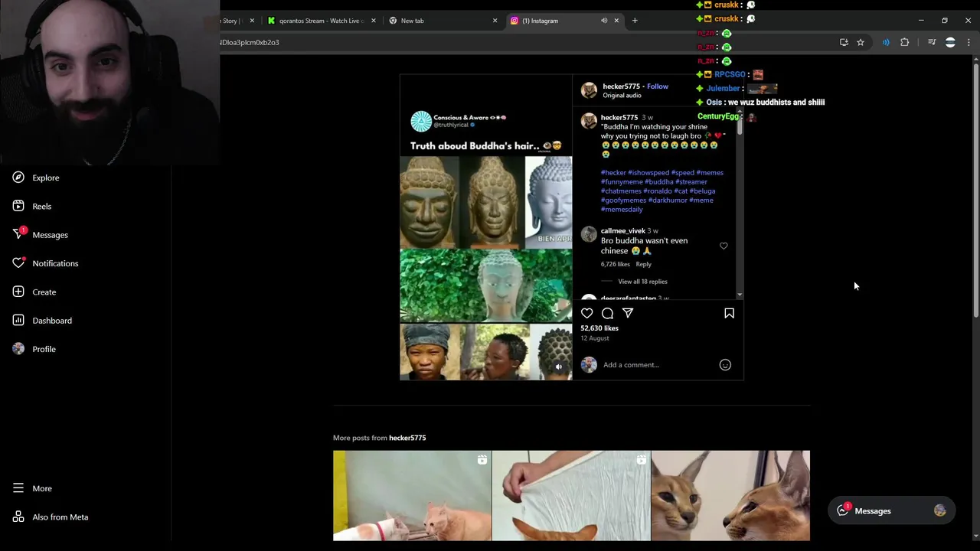Expand View all 18 replies
Image resolution: width=980 pixels, height=551 pixels.
click(x=642, y=282)
